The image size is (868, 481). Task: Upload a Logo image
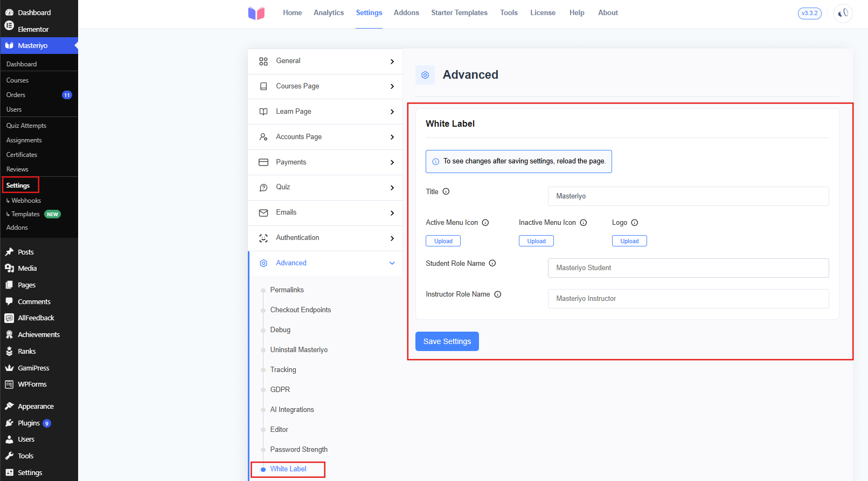[x=629, y=241]
